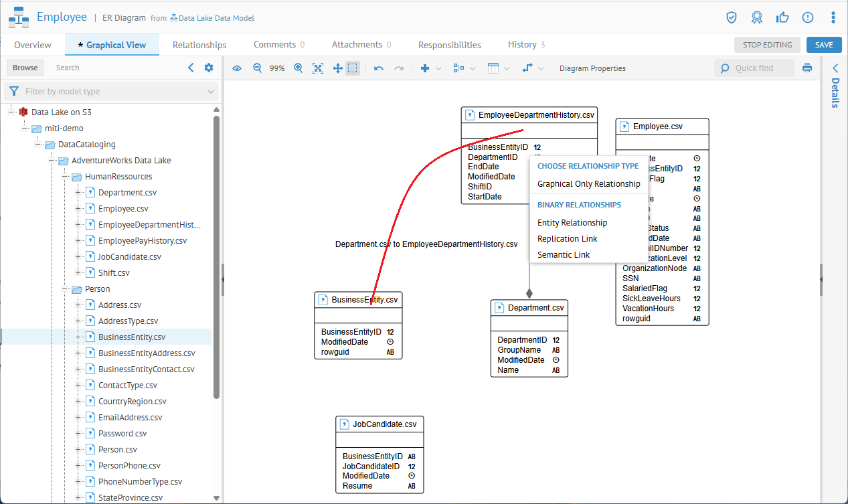Click the zoom in magnifier icon
The width and height of the screenshot is (848, 504).
pyautogui.click(x=299, y=68)
